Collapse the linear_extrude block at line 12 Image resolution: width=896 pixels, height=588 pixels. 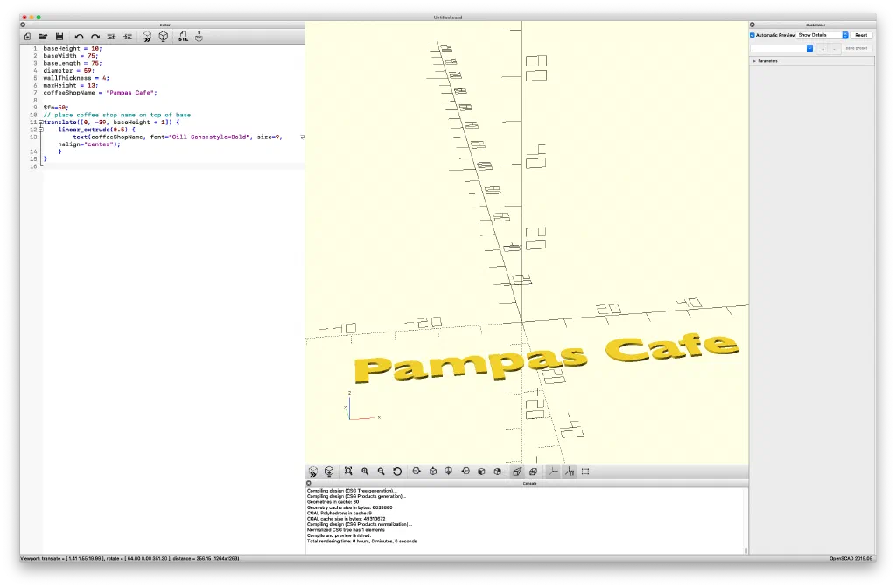[x=40, y=129]
